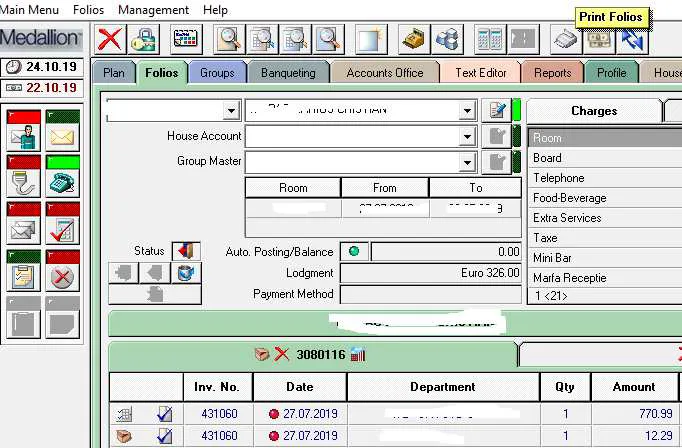Toggle the green Auto Posting indicator
This screenshot has width=682, height=448.
tap(354, 251)
